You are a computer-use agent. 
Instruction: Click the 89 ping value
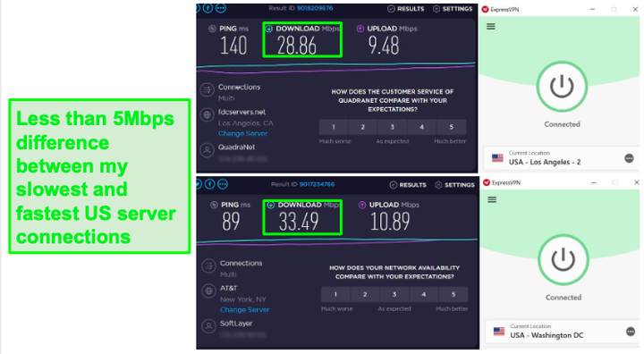click(x=231, y=222)
